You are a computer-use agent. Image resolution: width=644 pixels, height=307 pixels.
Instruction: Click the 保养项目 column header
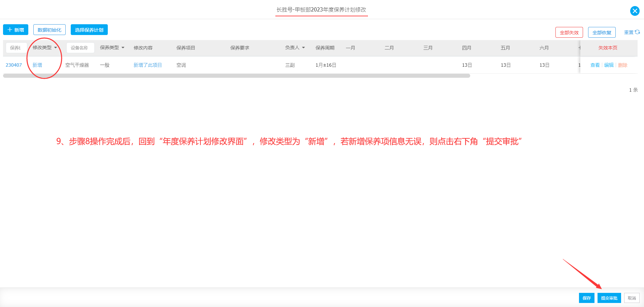[x=186, y=48]
